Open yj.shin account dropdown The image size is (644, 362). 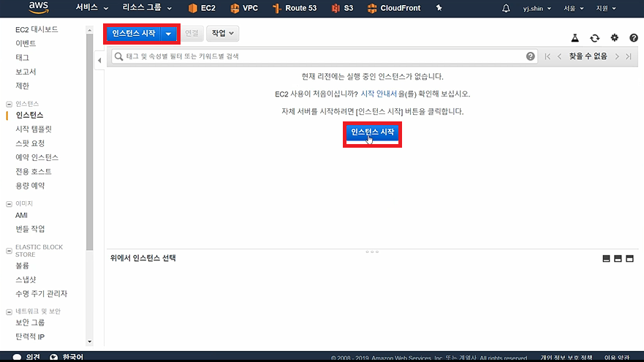coord(537,8)
